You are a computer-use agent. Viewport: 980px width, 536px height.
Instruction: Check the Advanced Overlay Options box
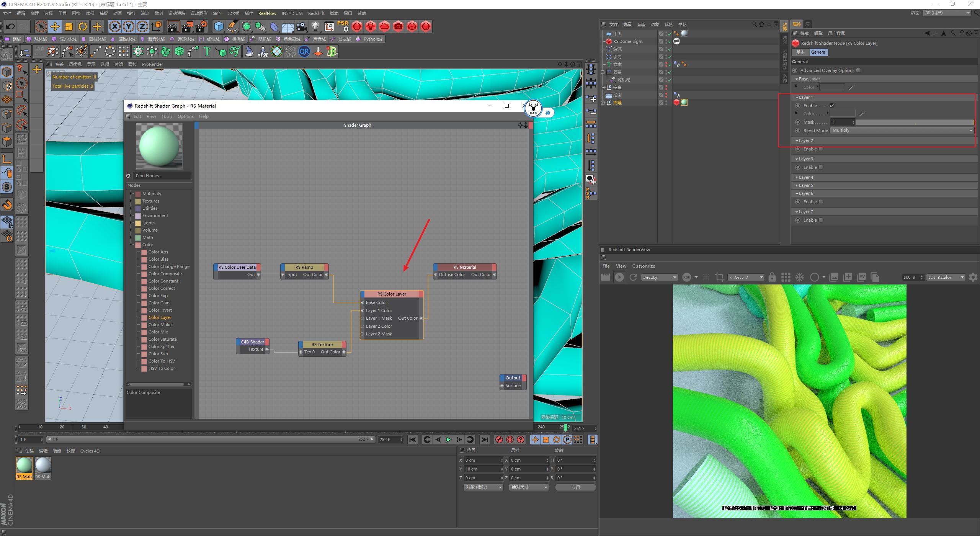859,70
